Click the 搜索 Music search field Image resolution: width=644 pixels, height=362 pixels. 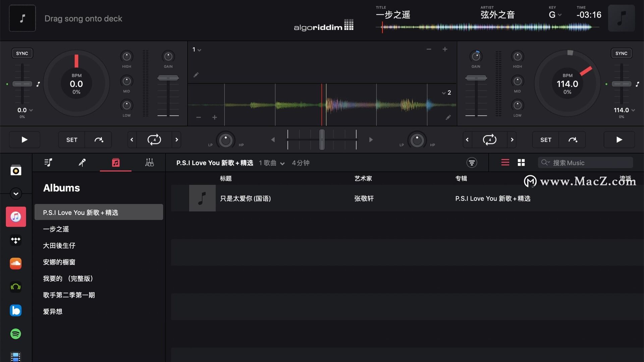585,163
